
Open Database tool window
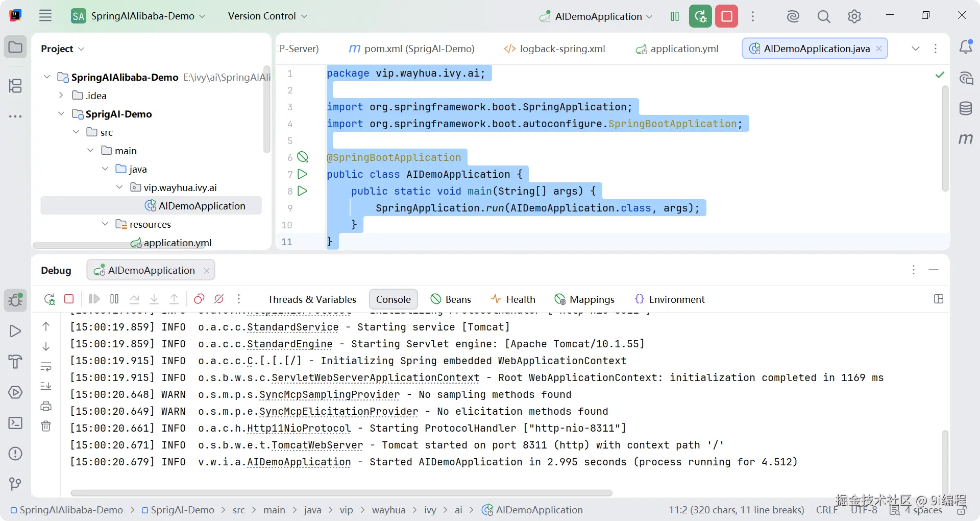(x=966, y=108)
